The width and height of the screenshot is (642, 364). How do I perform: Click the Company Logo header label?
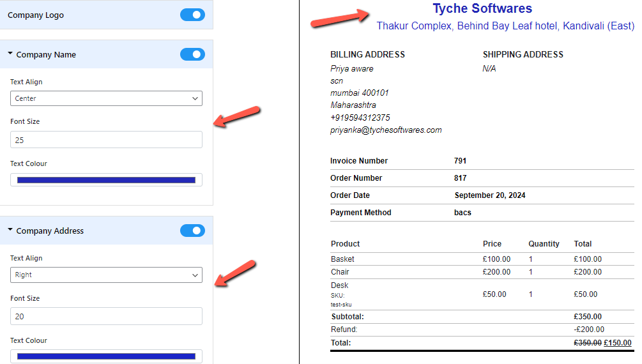tap(36, 15)
